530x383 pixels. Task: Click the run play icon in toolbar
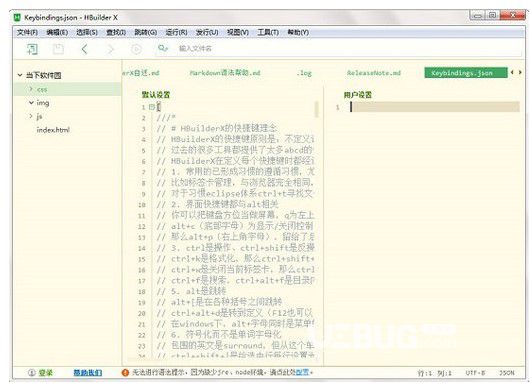coord(136,49)
